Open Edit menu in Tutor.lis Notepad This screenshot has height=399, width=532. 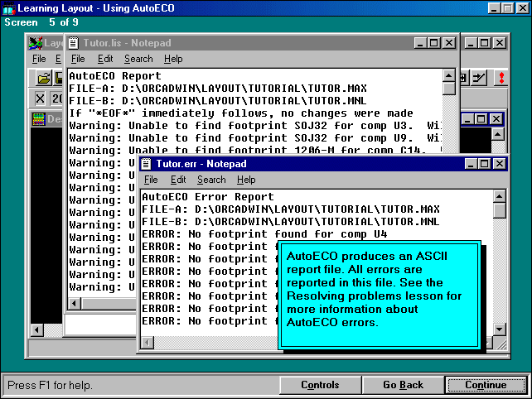tap(105, 59)
